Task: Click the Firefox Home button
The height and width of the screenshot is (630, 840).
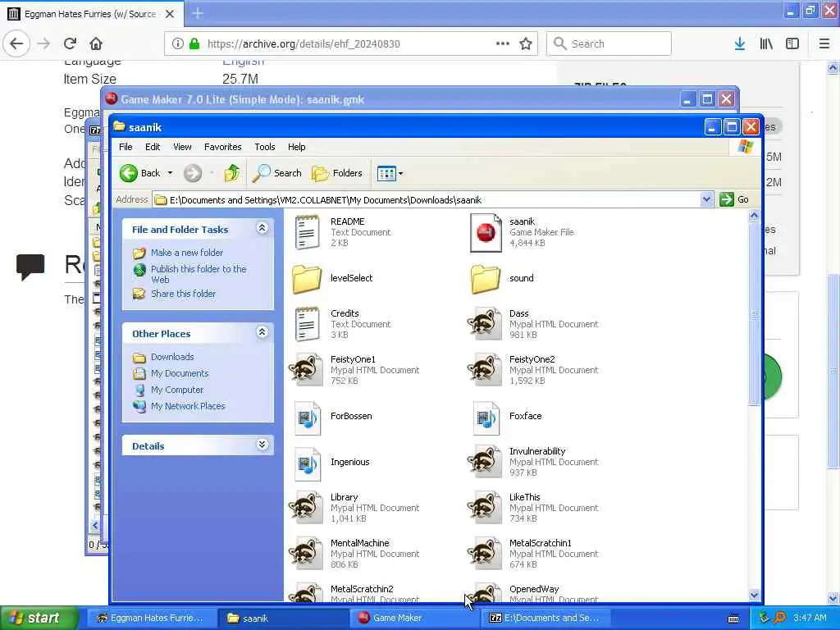Action: (x=96, y=43)
